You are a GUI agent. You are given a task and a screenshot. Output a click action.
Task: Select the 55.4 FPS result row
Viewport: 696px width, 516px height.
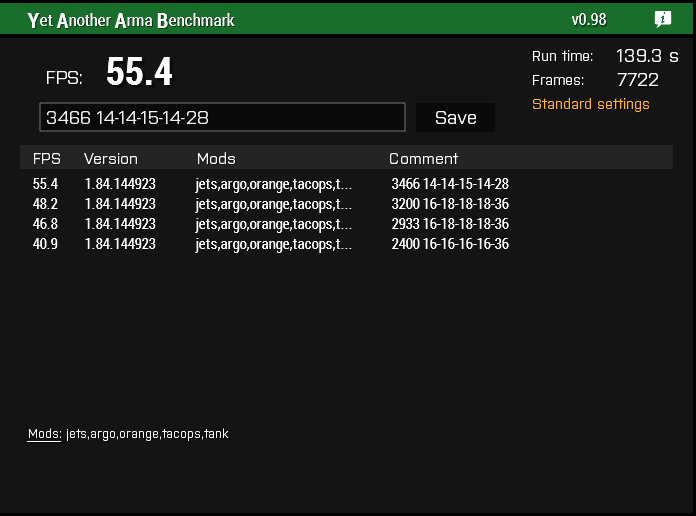[x=346, y=184]
